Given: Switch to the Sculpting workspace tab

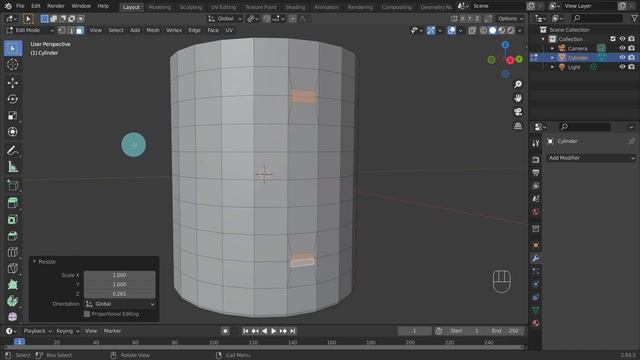Looking at the screenshot, I should pos(191,7).
